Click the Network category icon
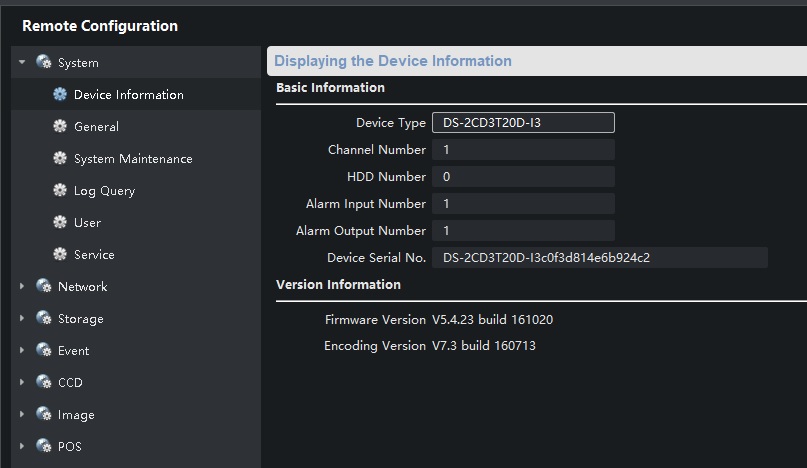The width and height of the screenshot is (807, 468). point(43,287)
